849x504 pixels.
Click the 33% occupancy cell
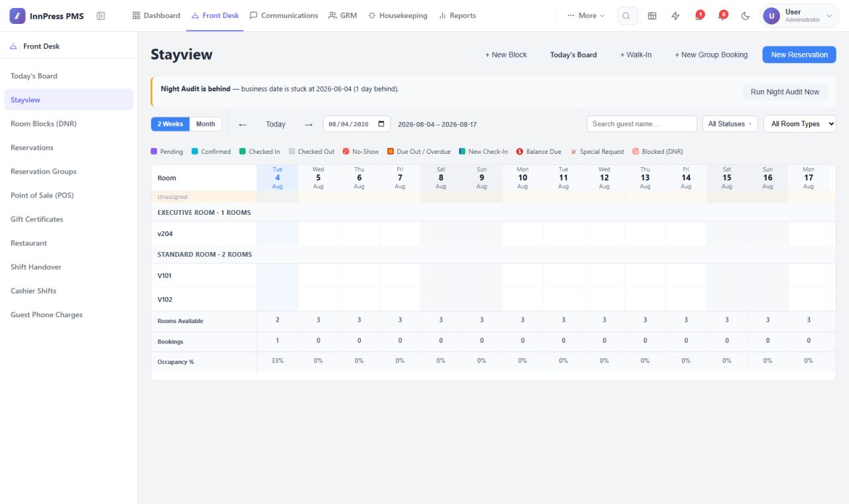(x=277, y=361)
